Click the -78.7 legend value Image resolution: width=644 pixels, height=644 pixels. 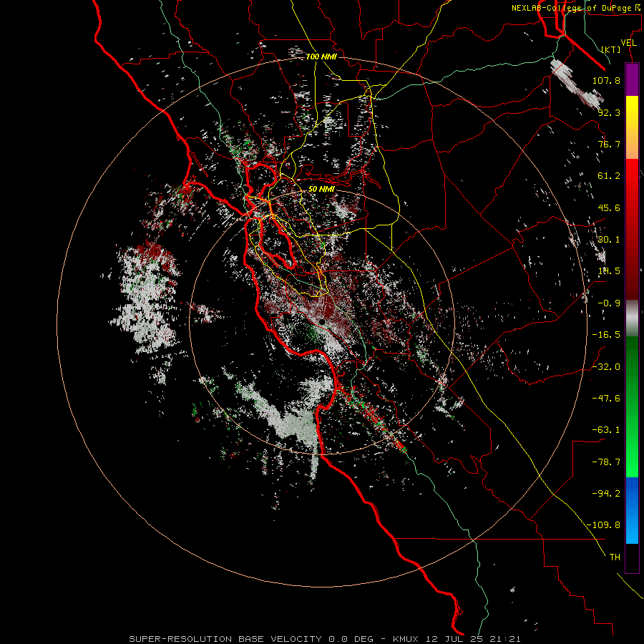tap(606, 462)
